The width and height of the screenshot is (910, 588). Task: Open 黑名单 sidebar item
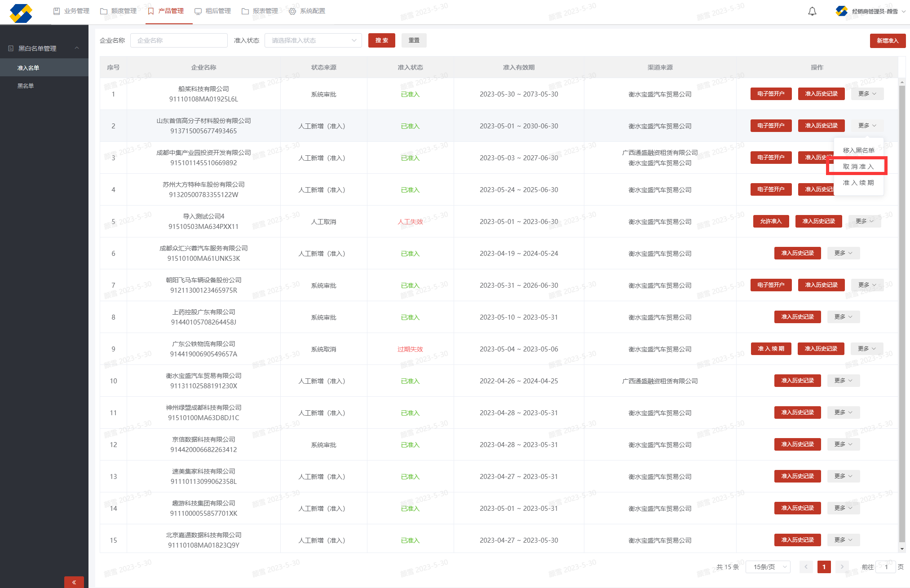26,86
